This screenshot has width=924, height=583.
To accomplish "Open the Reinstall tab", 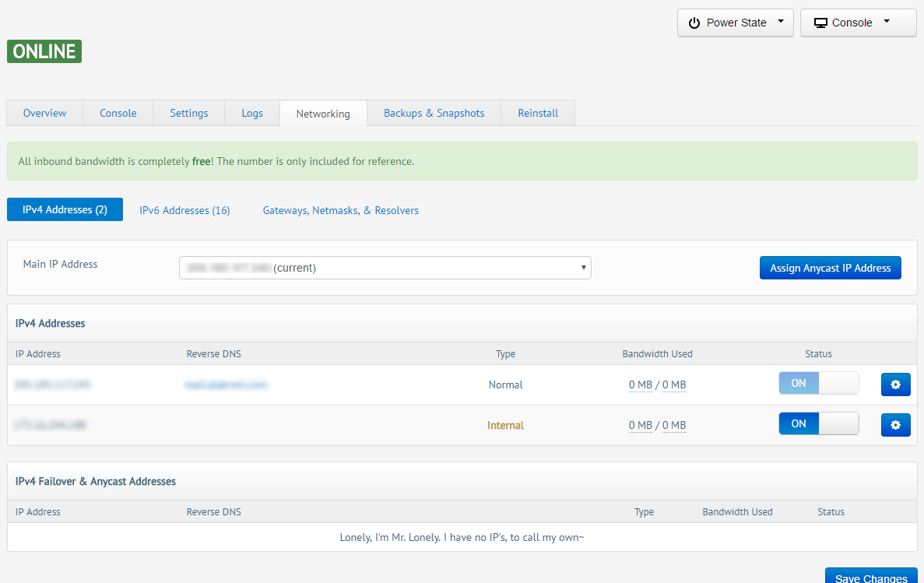I will coord(538,113).
